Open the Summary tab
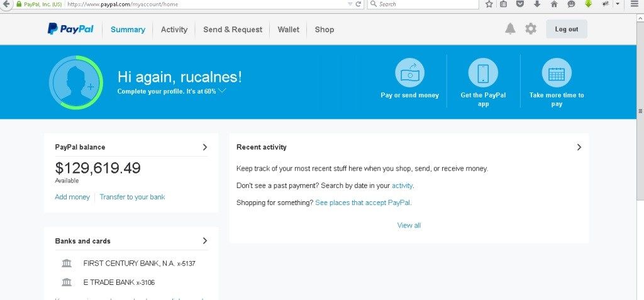Screen dimensions: 644x300 128,30
